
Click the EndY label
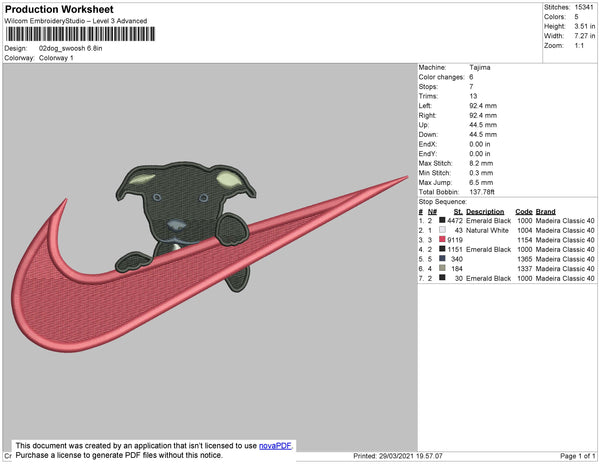pyautogui.click(x=428, y=154)
